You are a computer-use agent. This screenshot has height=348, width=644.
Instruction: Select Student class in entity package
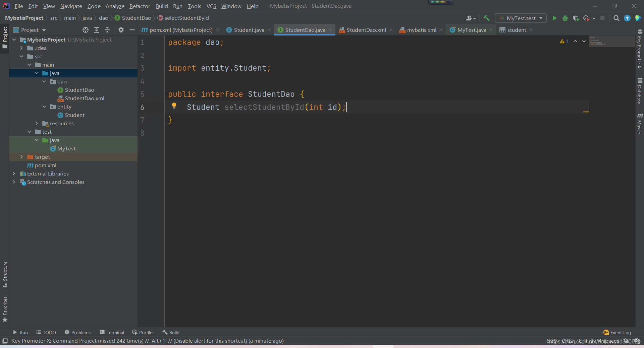75,115
